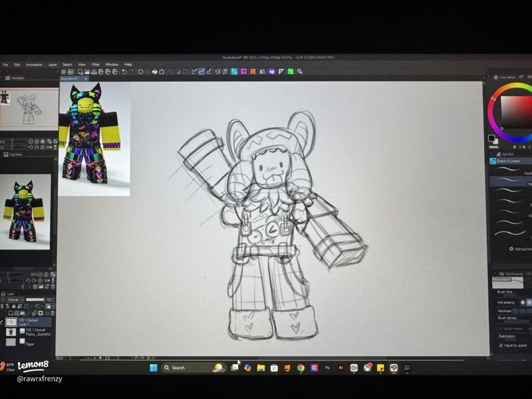This screenshot has height=399, width=532.
Task: Select the Roblox_SceneKid layer
Action: 29,332
